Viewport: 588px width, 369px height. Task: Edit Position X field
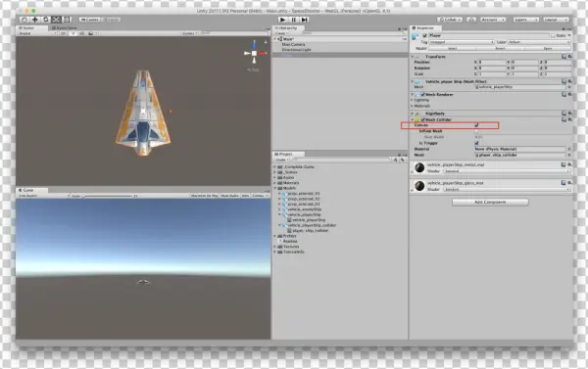492,63
